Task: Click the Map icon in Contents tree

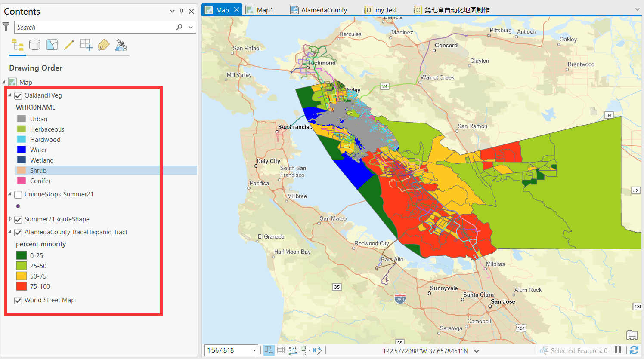Action: [x=12, y=82]
